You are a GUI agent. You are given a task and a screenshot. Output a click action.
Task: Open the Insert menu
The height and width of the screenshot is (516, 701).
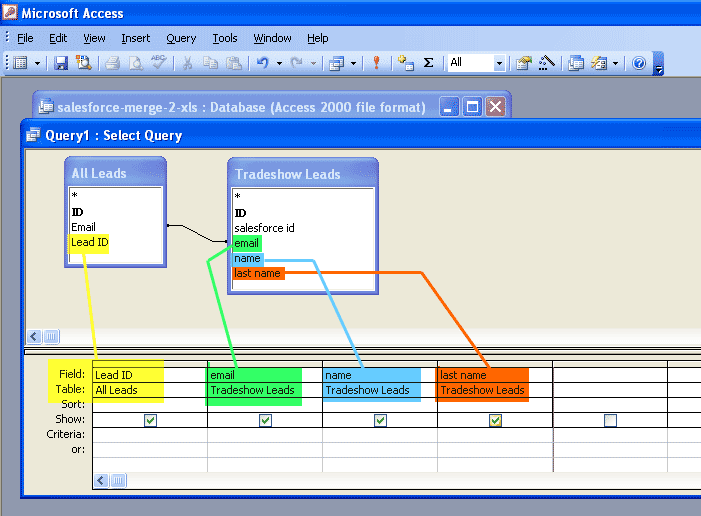coord(135,38)
